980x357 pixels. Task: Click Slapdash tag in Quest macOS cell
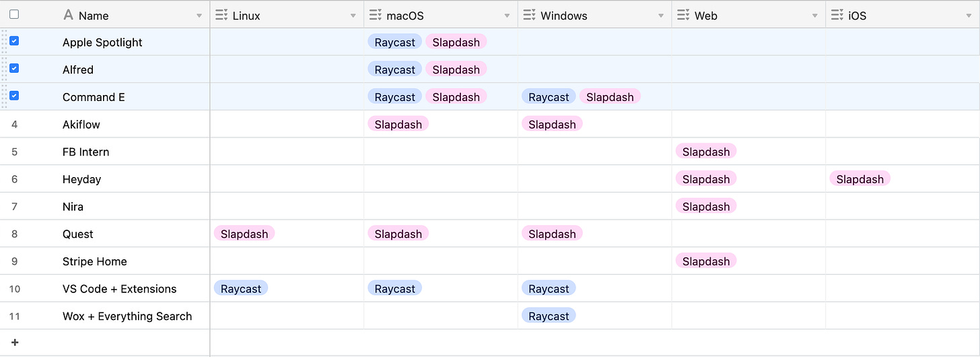398,234
